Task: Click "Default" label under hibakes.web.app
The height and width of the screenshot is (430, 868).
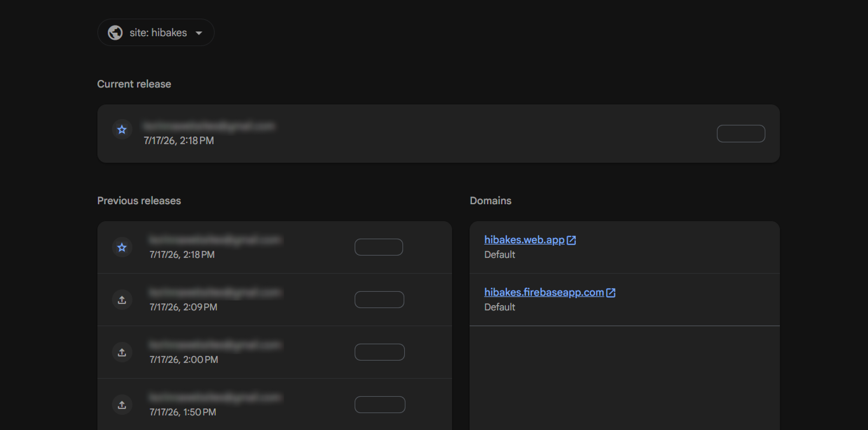Action: (x=500, y=254)
